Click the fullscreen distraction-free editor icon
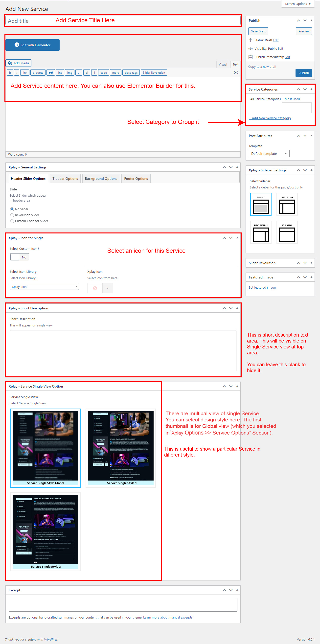This screenshot has height=644, width=320. pos(235,72)
